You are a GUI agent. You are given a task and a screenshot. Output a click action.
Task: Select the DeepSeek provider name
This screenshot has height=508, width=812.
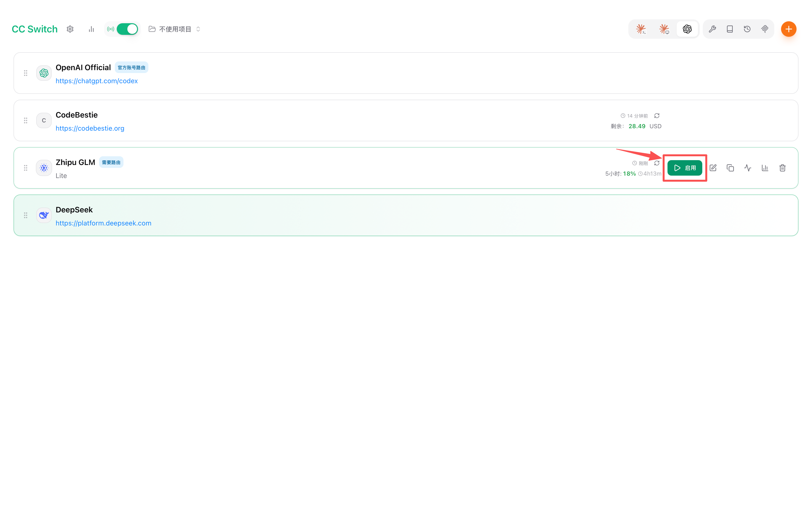[x=74, y=210]
